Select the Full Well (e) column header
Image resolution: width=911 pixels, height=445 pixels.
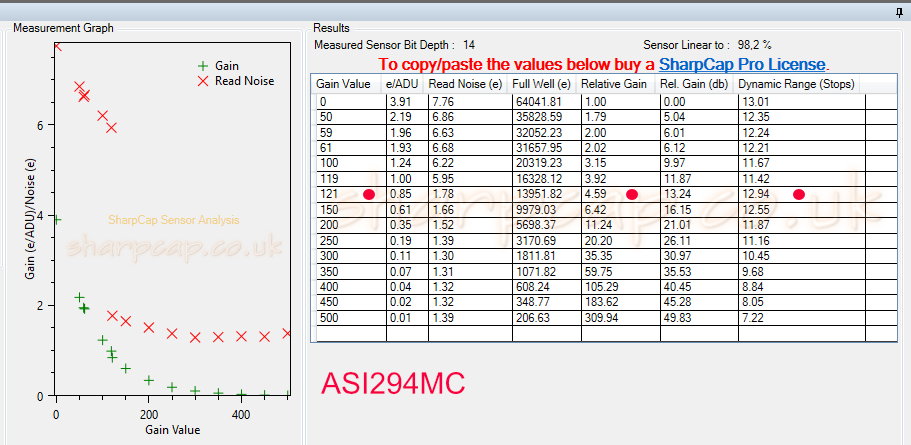point(541,84)
